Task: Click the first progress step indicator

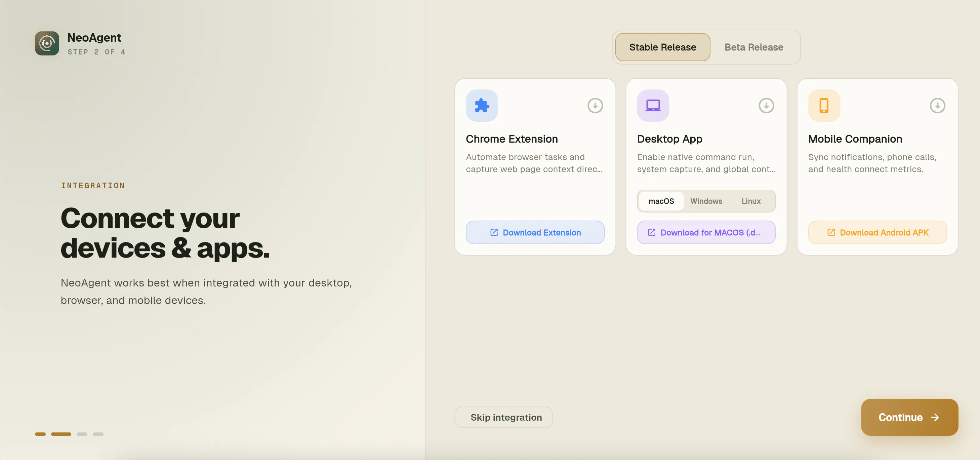Action: click(40, 434)
